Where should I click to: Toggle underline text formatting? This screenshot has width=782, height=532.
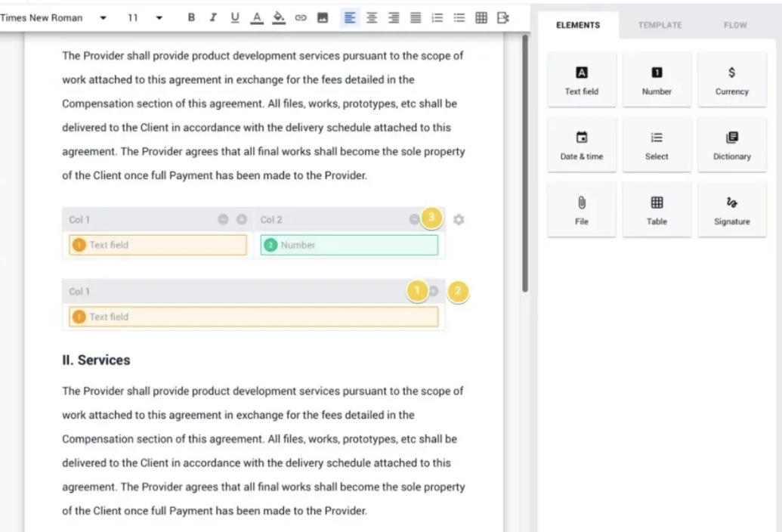click(x=234, y=17)
